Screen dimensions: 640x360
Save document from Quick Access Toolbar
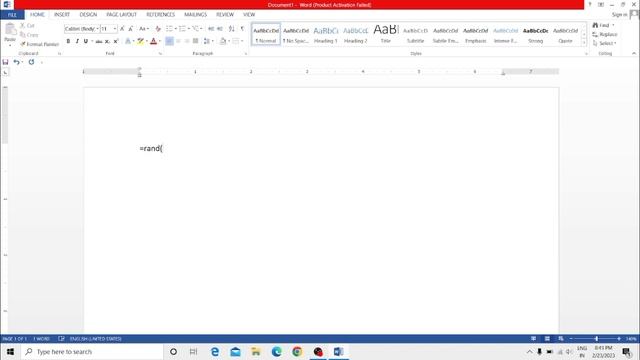[5, 62]
